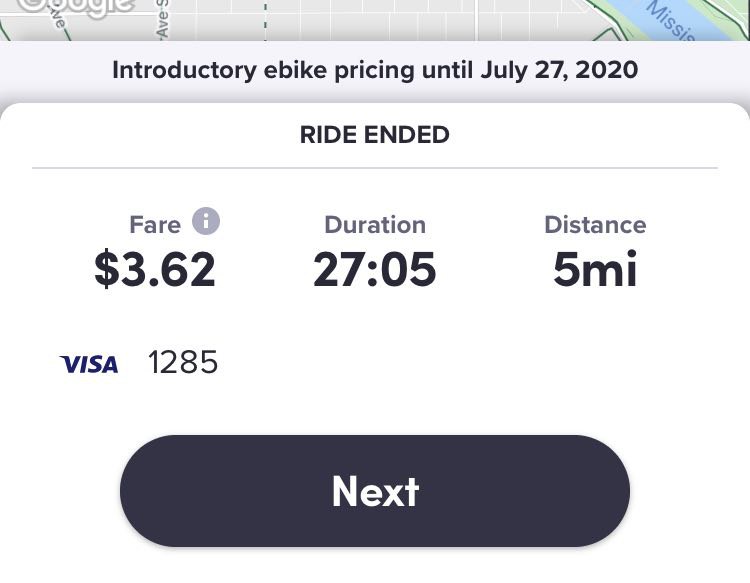Tap the 27:05 duration value

pos(375,269)
